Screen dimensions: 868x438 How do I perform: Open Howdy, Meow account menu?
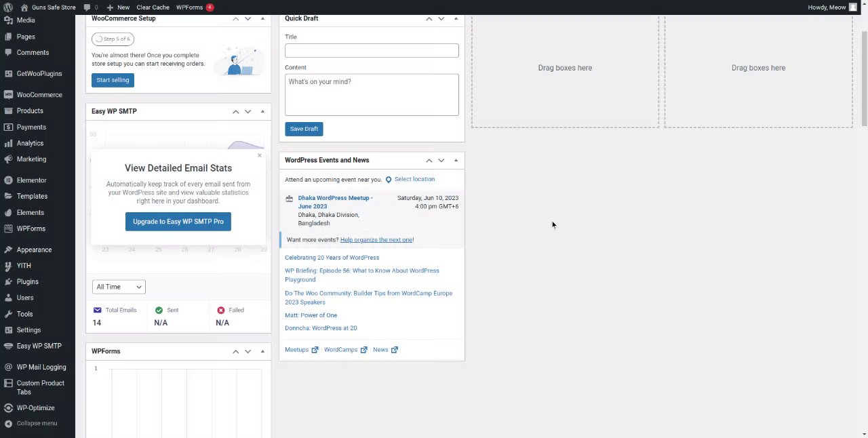click(x=832, y=7)
